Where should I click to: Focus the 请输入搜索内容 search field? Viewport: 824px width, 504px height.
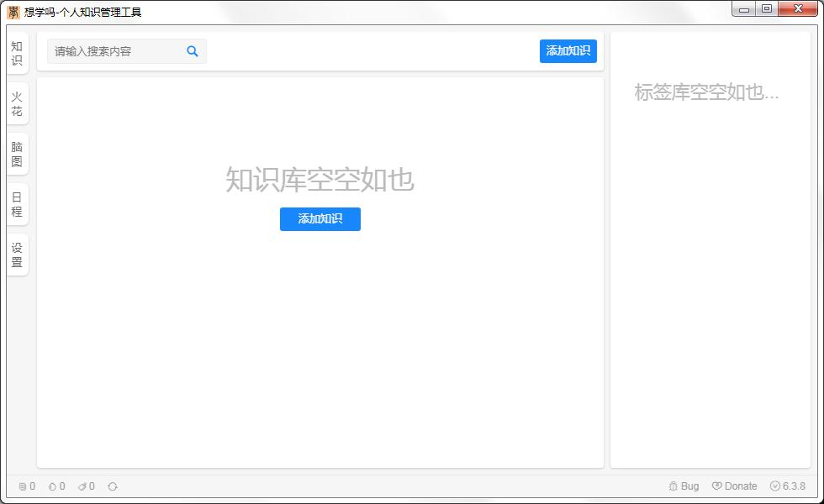(x=127, y=51)
